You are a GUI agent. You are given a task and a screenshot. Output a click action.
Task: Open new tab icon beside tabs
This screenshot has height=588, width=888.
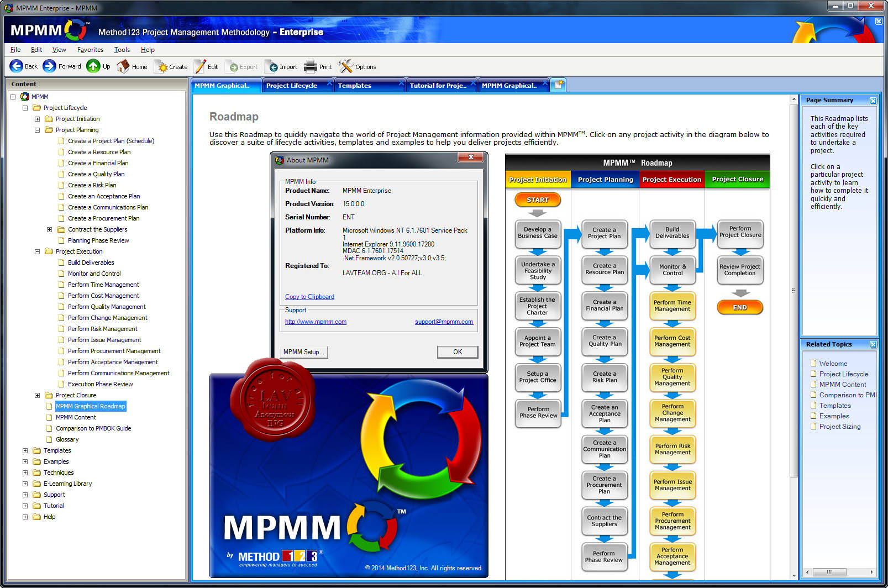click(559, 85)
